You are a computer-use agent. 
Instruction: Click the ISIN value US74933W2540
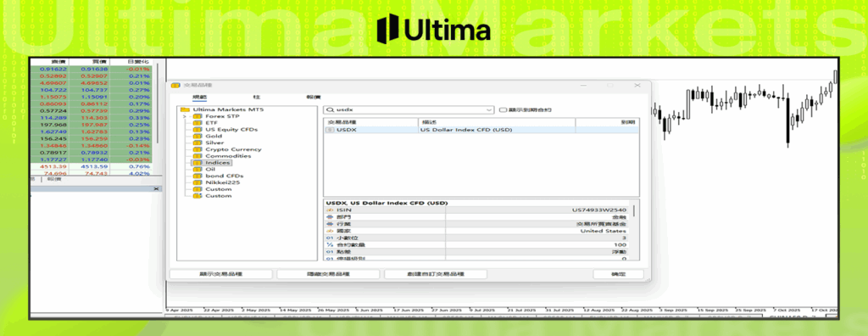(599, 210)
